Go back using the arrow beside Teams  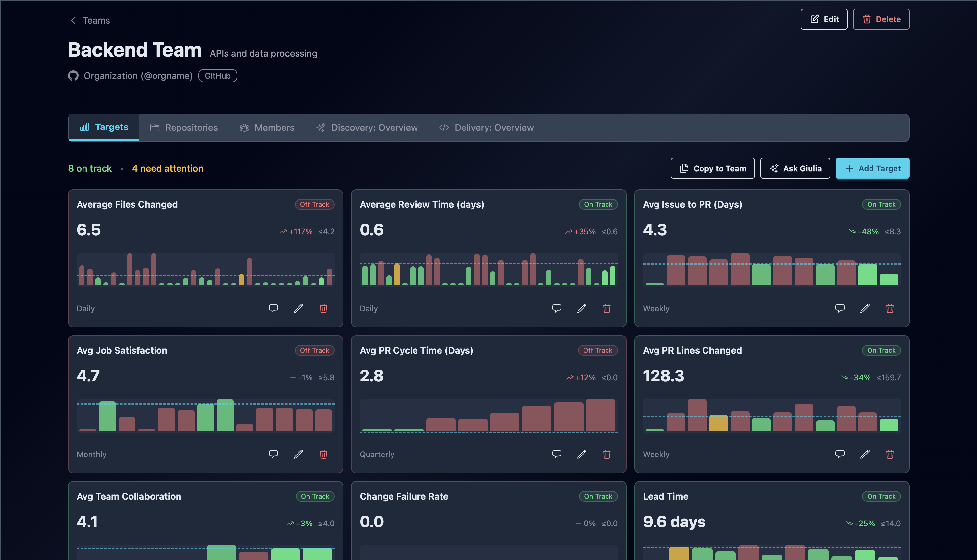point(73,20)
